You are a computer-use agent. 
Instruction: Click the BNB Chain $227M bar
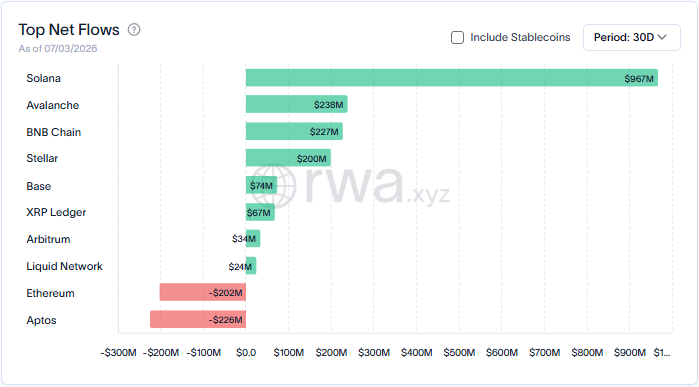[294, 132]
